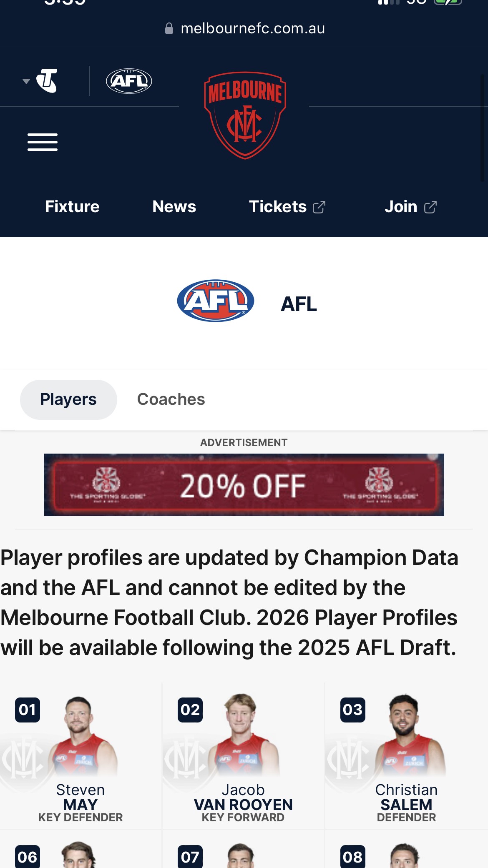Switch to the Coaches tab
This screenshot has height=868, width=488.
pyautogui.click(x=171, y=399)
